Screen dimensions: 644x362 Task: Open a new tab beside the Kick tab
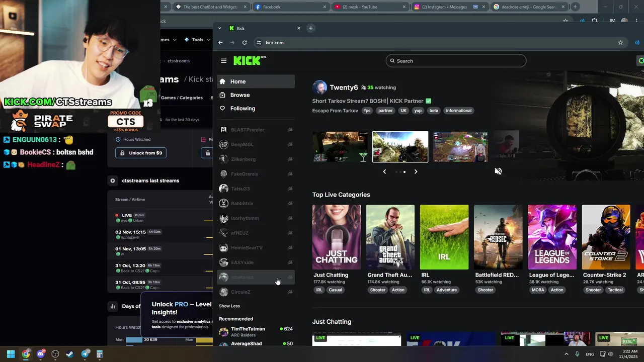pyautogui.click(x=311, y=28)
